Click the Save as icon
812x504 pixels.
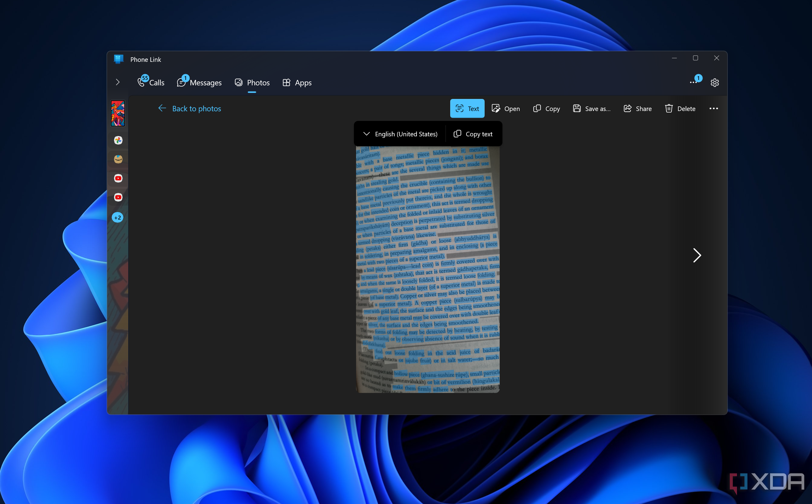click(577, 109)
